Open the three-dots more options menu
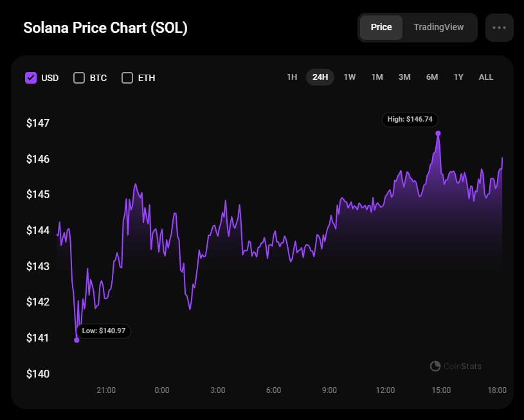 point(500,28)
